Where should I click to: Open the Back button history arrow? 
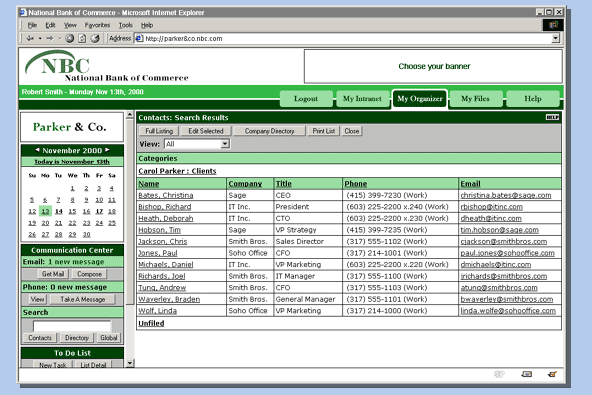click(40, 38)
